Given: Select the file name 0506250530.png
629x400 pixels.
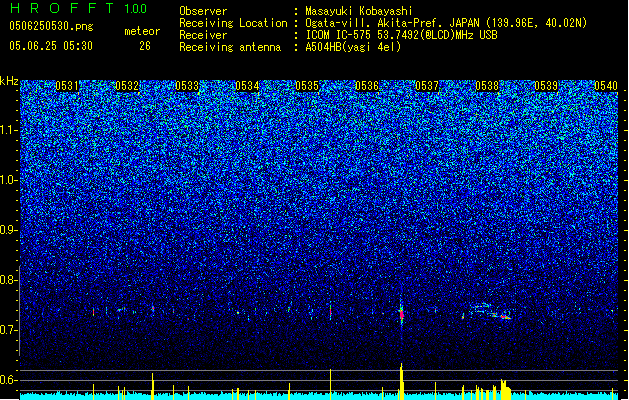Looking at the screenshot, I should click(51, 26).
